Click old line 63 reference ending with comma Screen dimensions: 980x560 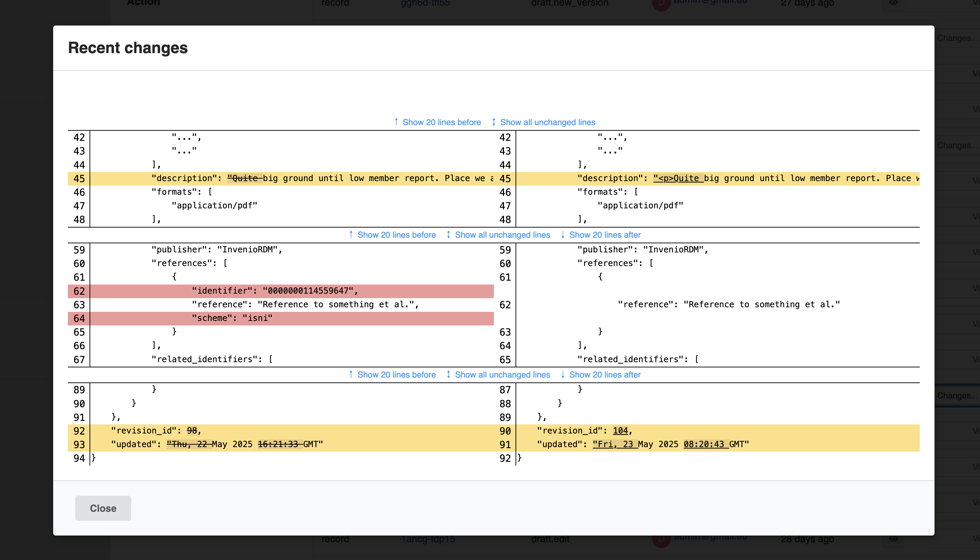coord(305,304)
